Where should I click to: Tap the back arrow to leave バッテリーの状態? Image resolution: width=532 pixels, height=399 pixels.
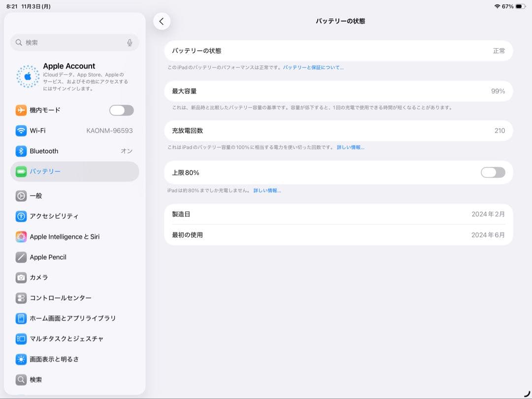[162, 21]
